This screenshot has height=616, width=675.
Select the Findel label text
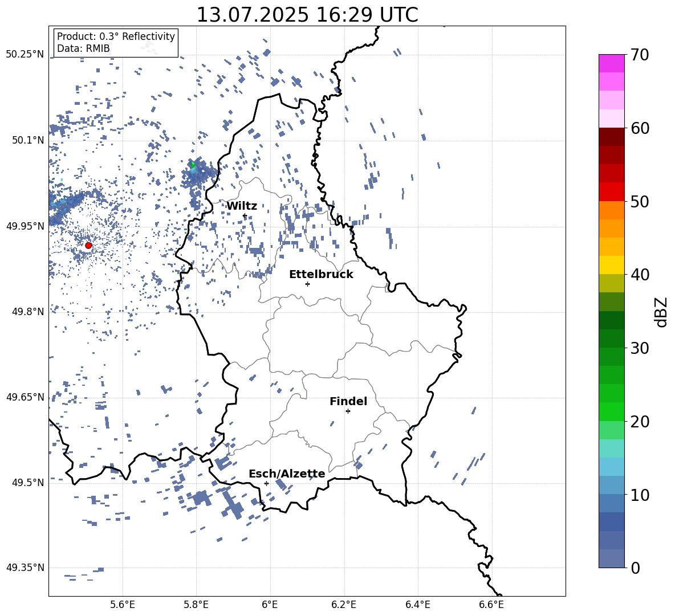point(348,401)
